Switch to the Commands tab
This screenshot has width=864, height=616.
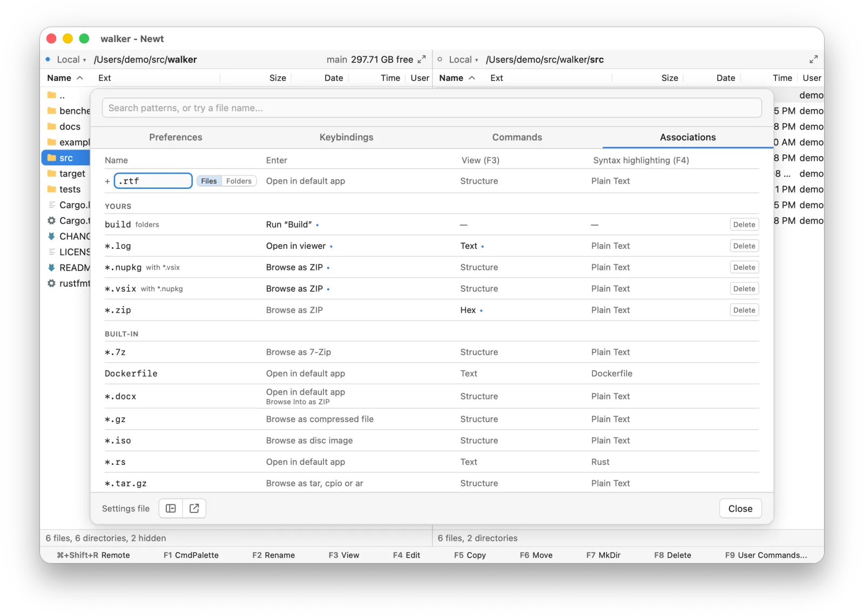(517, 137)
